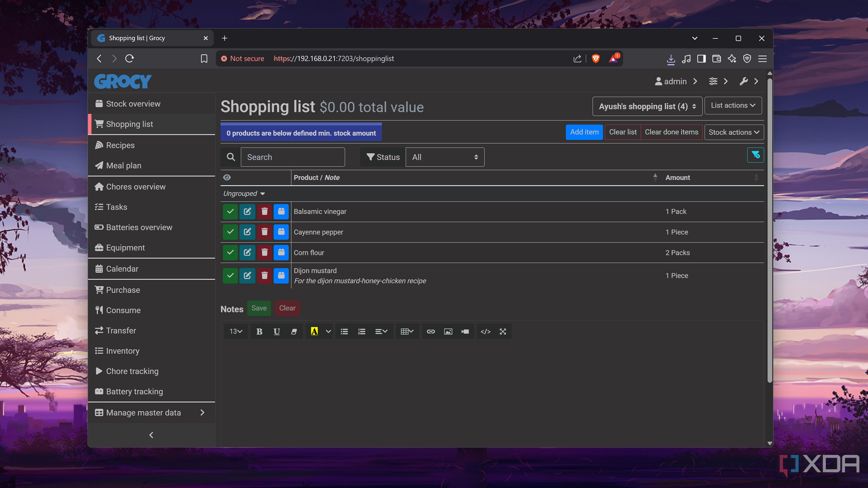Save the notes
This screenshot has width=868, height=488.
tap(259, 308)
